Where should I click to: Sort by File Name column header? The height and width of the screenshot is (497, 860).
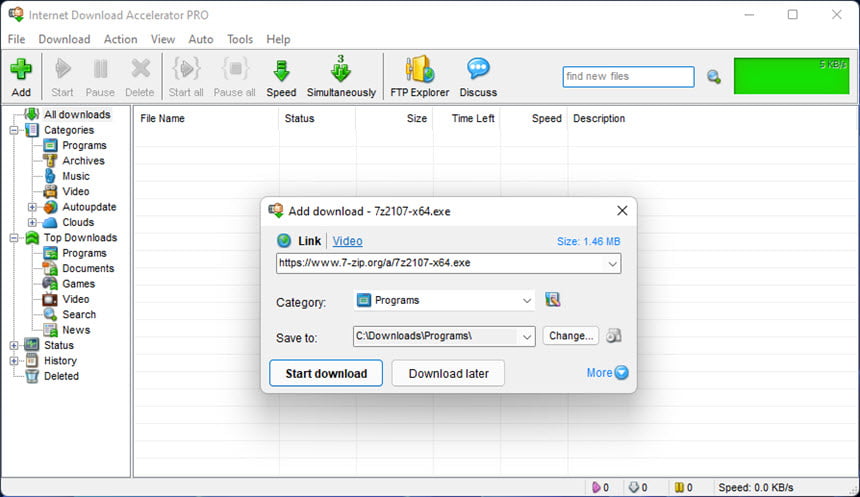click(x=162, y=118)
